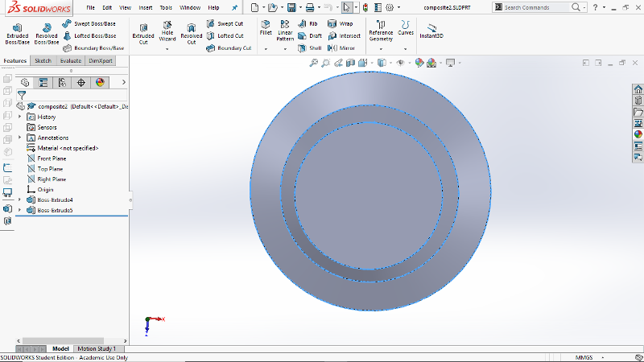Image resolution: width=644 pixels, height=362 pixels.
Task: Click the Section View icon
Action: (x=350, y=63)
